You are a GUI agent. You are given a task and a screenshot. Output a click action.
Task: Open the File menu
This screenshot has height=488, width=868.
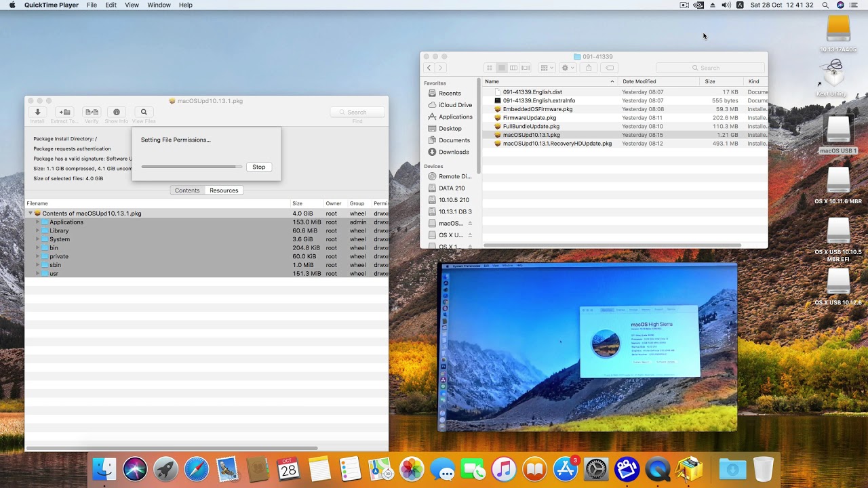(x=92, y=5)
